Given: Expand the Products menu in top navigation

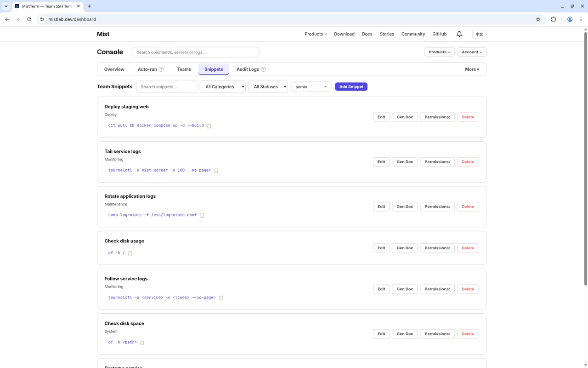Looking at the screenshot, I should [x=316, y=34].
